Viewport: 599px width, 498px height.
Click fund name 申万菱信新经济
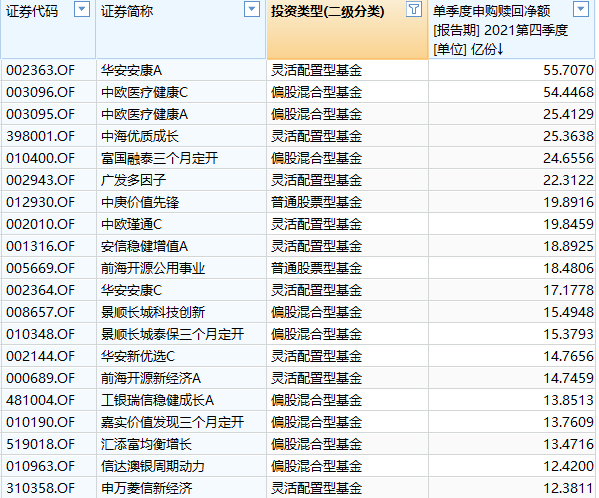pyautogui.click(x=146, y=488)
